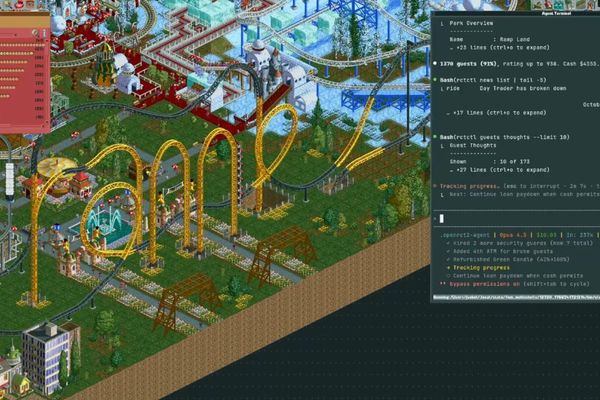Click the 'Bash(rctctl guests thoughts --limit 10)' line
This screenshot has height=400, width=600.
click(x=504, y=137)
